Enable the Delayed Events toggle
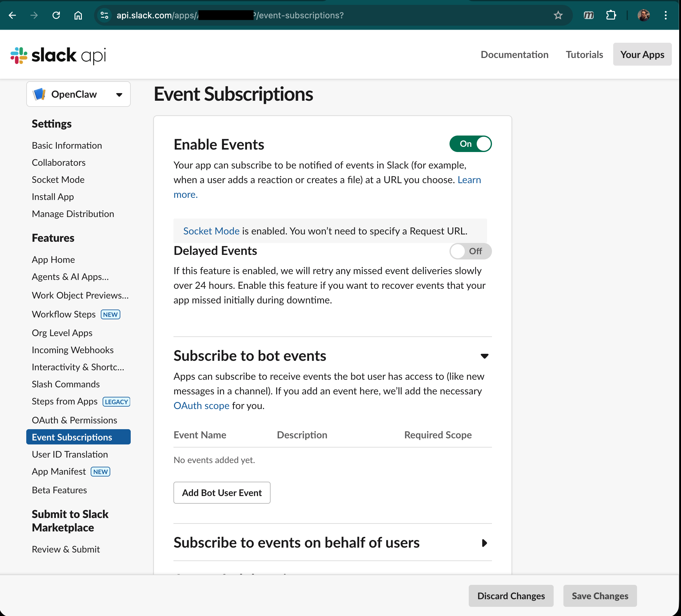The height and width of the screenshot is (616, 681). point(471,251)
